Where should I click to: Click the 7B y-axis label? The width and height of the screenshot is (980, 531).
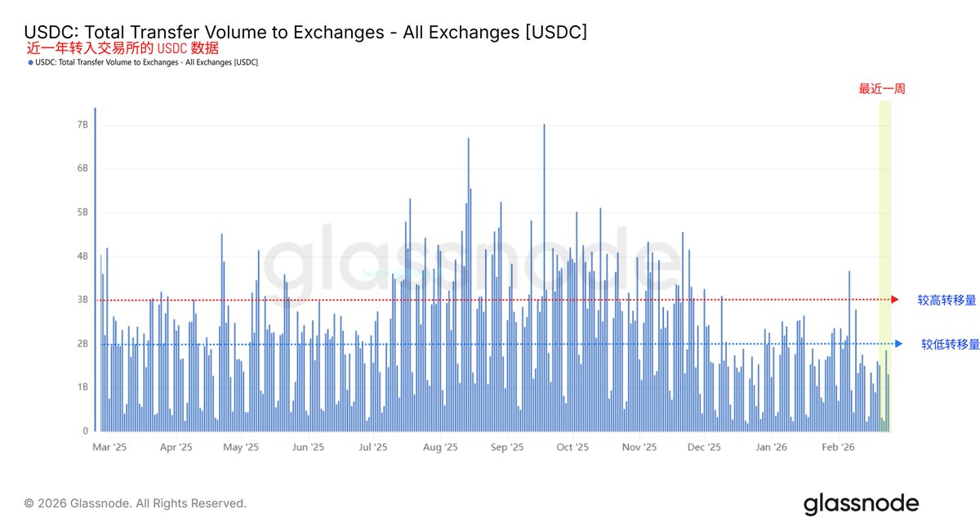[x=82, y=125]
